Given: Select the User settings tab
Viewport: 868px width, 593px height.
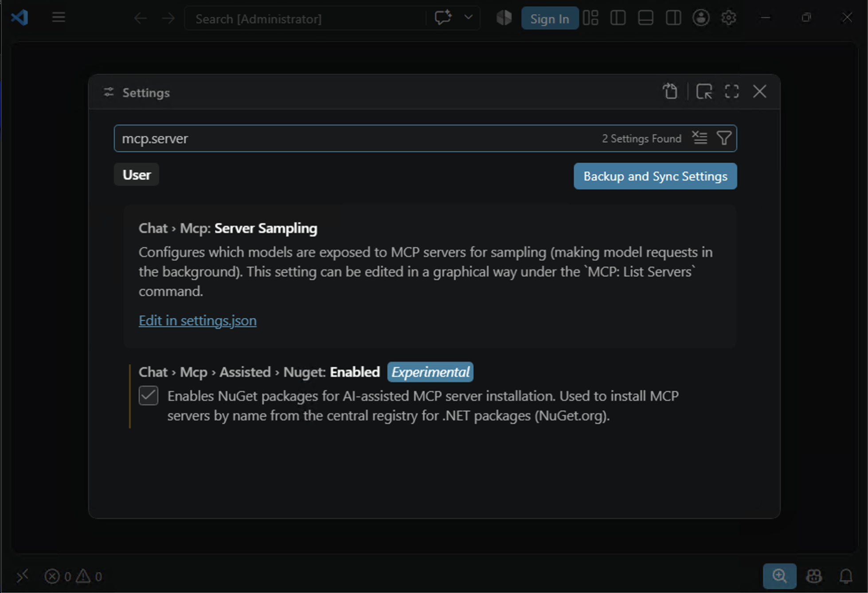Looking at the screenshot, I should [x=137, y=175].
